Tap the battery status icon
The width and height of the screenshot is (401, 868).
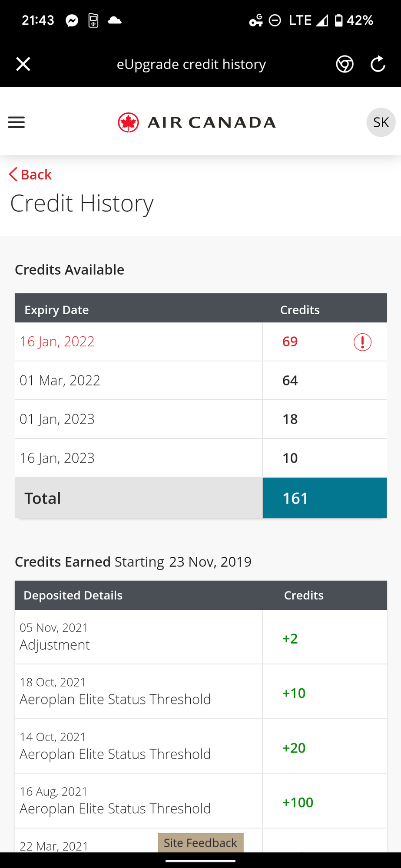339,20
